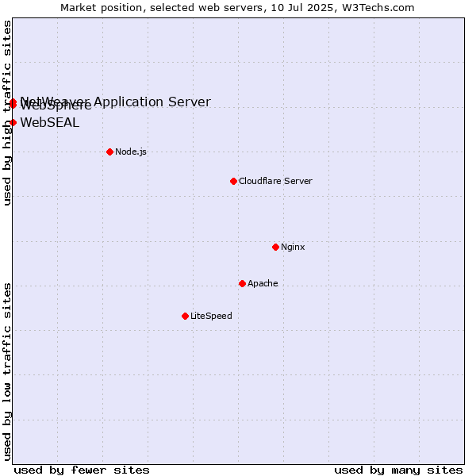Click the Nginx red marker

coord(275,247)
